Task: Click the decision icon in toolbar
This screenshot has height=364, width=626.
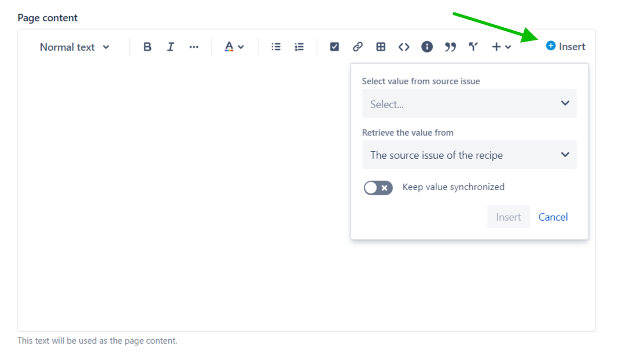Action: tap(473, 47)
